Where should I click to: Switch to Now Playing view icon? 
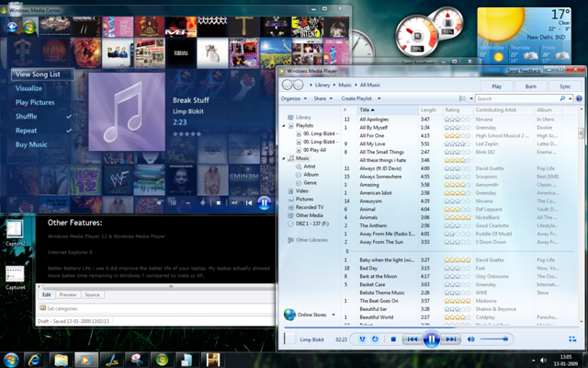pyautogui.click(x=572, y=339)
